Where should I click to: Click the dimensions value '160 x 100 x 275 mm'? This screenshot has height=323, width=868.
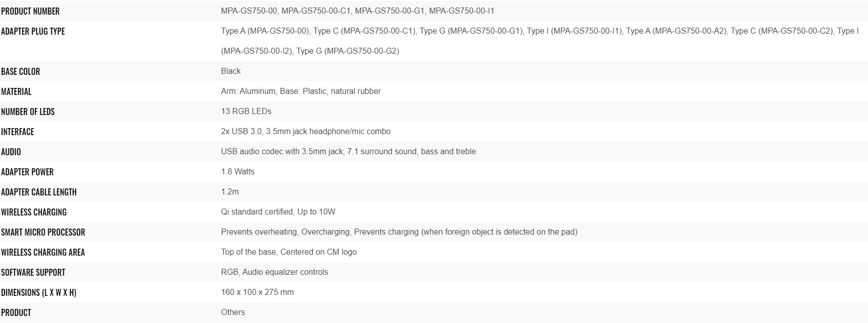click(257, 292)
